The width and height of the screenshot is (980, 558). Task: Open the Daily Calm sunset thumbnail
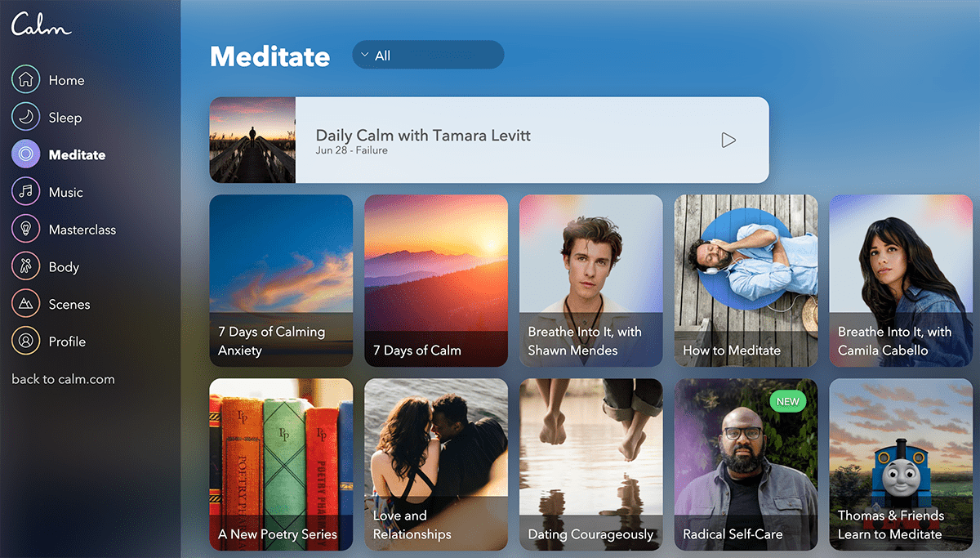252,140
